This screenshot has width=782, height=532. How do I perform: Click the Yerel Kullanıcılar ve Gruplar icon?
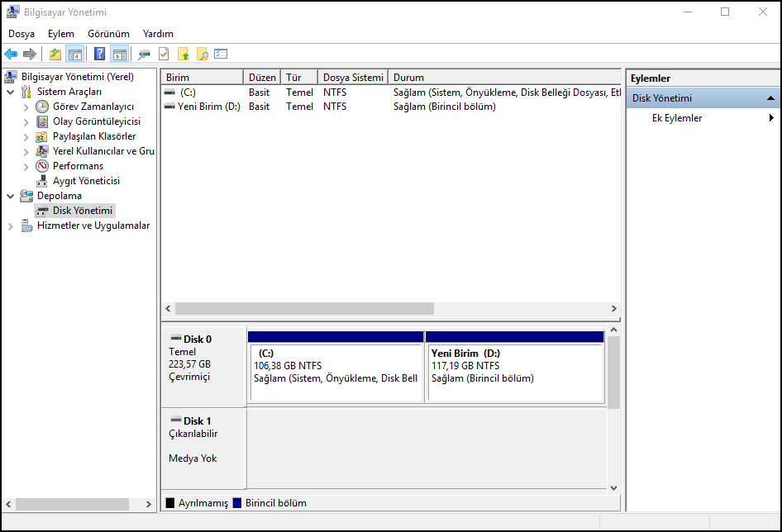[42, 151]
